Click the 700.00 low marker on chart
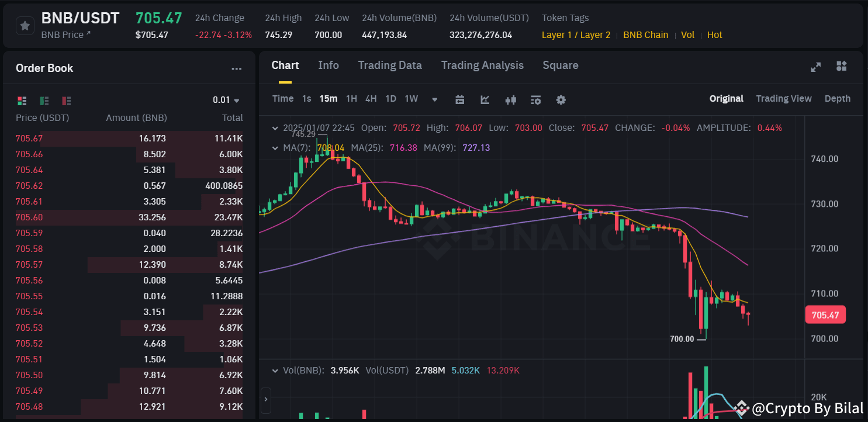Image resolution: width=868 pixels, height=422 pixels. pyautogui.click(x=682, y=339)
